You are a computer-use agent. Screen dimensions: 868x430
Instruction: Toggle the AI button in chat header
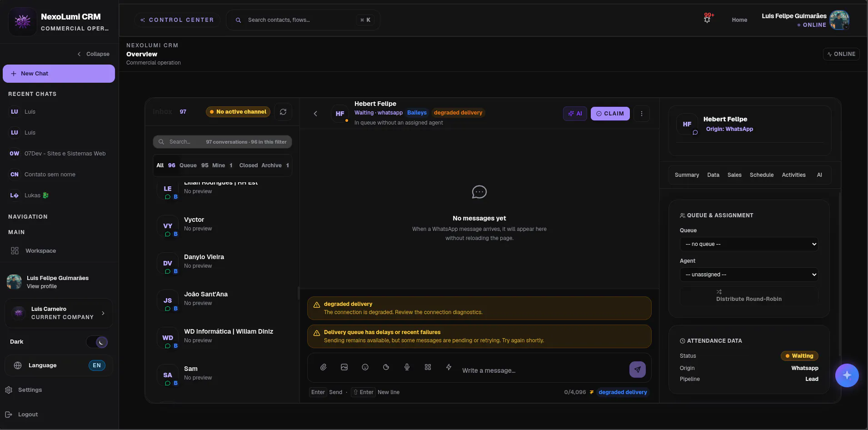click(575, 114)
